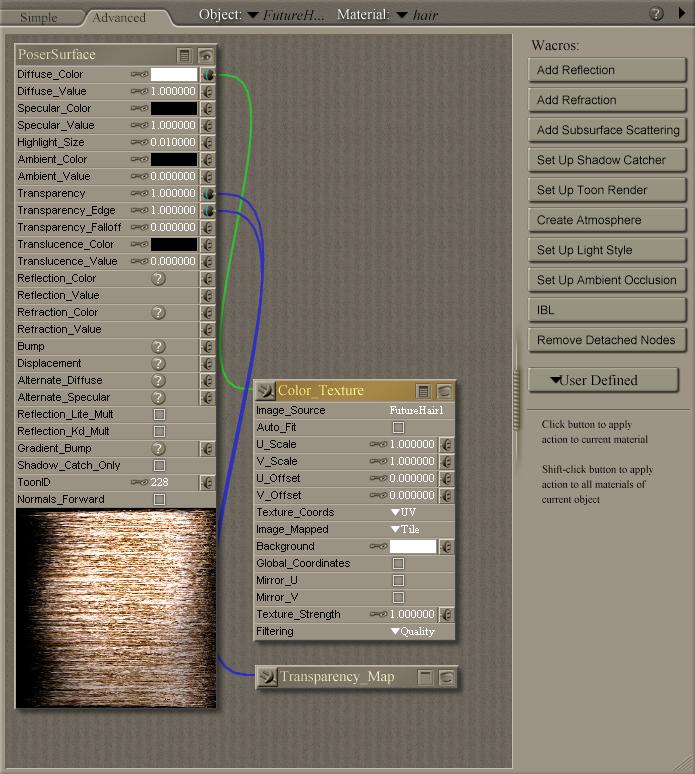Click the Texture_Strength connector plug icon
The height and width of the screenshot is (774, 695).
[x=447, y=615]
